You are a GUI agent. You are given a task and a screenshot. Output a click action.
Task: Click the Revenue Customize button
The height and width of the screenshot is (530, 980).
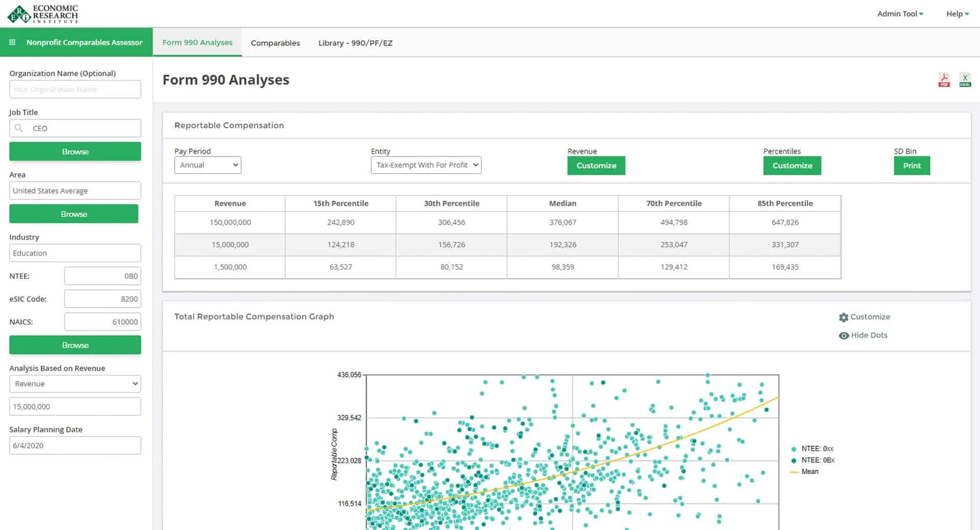click(596, 165)
